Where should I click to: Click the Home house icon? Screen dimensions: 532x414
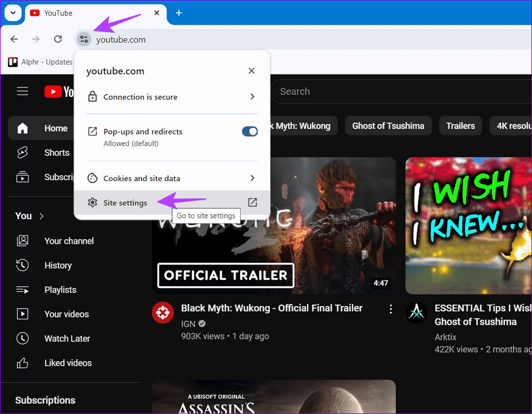click(22, 128)
